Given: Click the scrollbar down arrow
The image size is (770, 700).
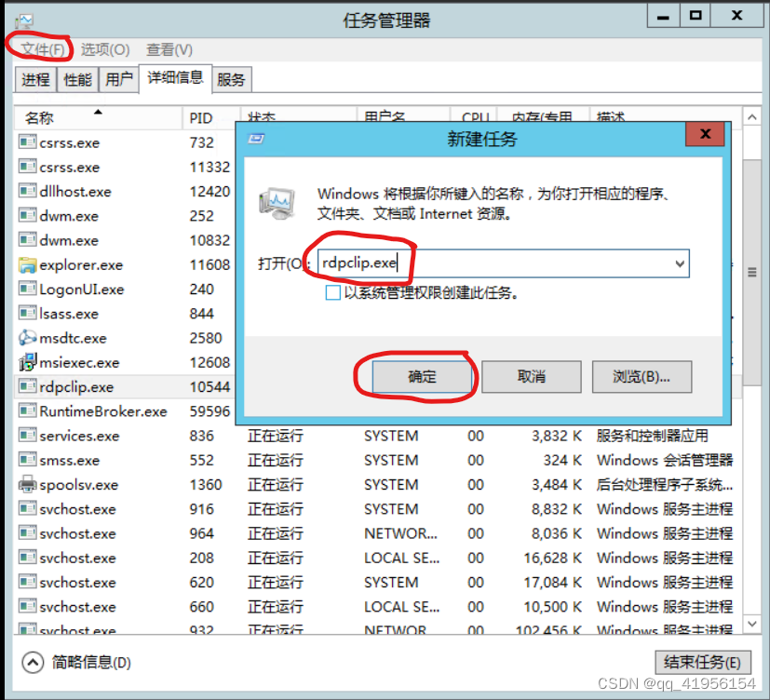Looking at the screenshot, I should 751,624.
